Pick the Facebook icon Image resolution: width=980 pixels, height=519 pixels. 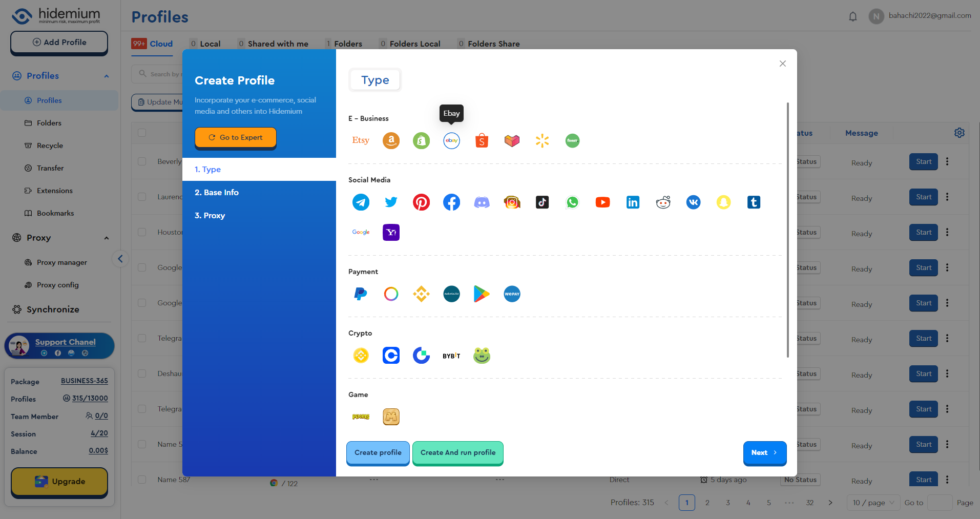click(x=451, y=202)
